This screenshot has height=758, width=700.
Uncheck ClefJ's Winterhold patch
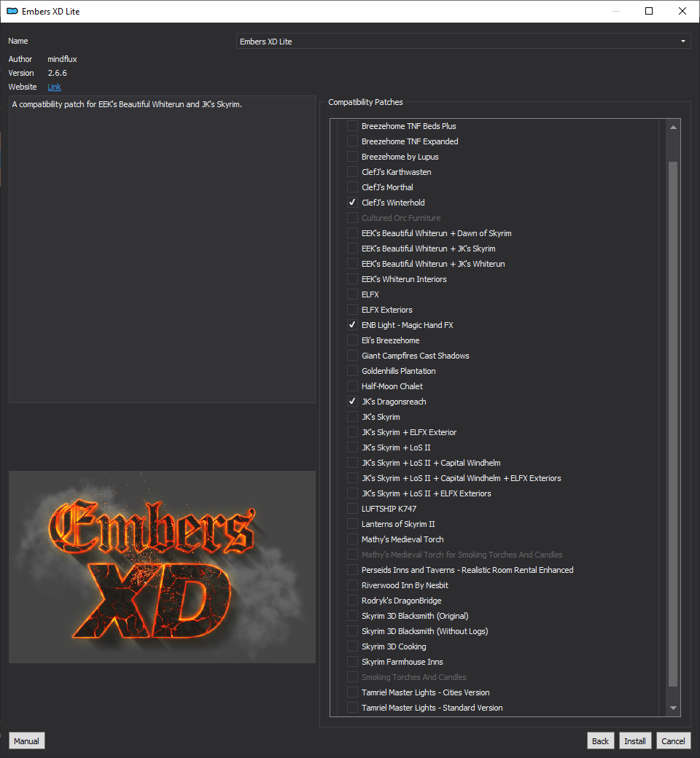tap(353, 203)
